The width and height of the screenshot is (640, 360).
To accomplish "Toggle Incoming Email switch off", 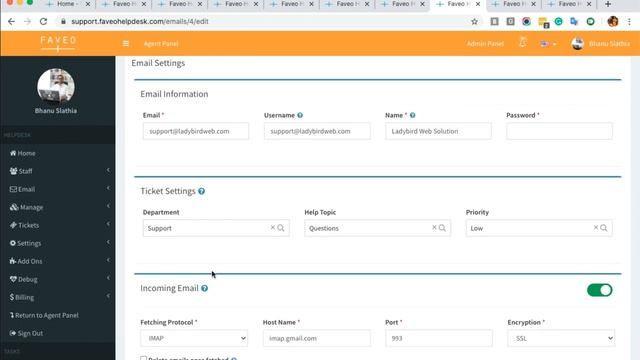I will (600, 290).
